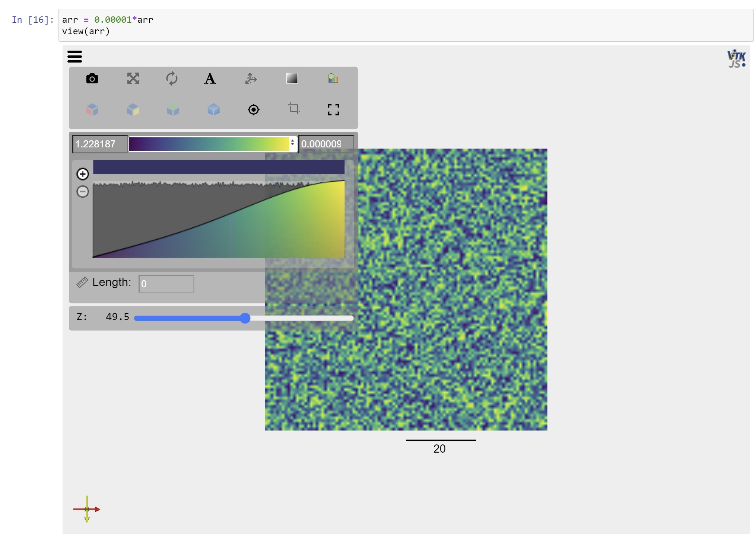Toggle annotations with the A icon
The width and height of the screenshot is (756, 536).
pyautogui.click(x=210, y=79)
